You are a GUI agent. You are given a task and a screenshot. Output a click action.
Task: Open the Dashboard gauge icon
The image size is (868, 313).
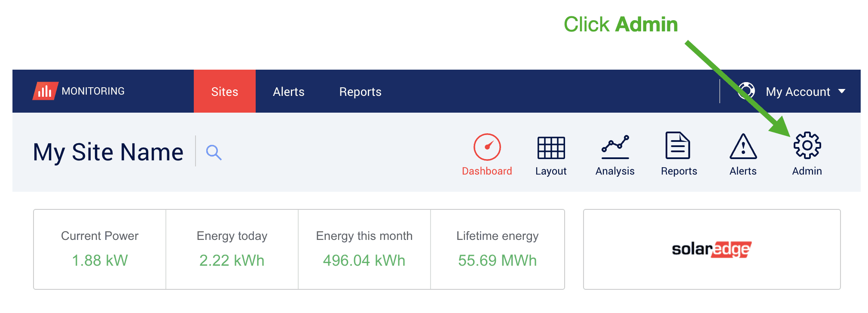tap(487, 147)
